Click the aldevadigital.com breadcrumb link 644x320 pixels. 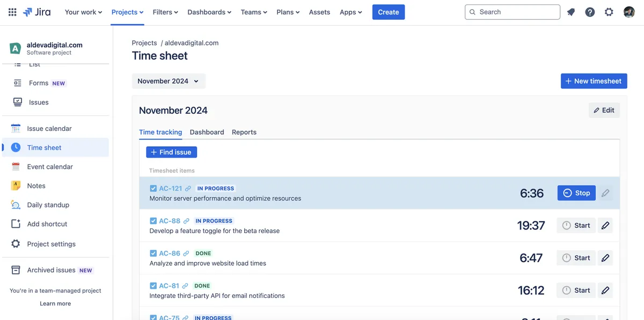point(192,43)
